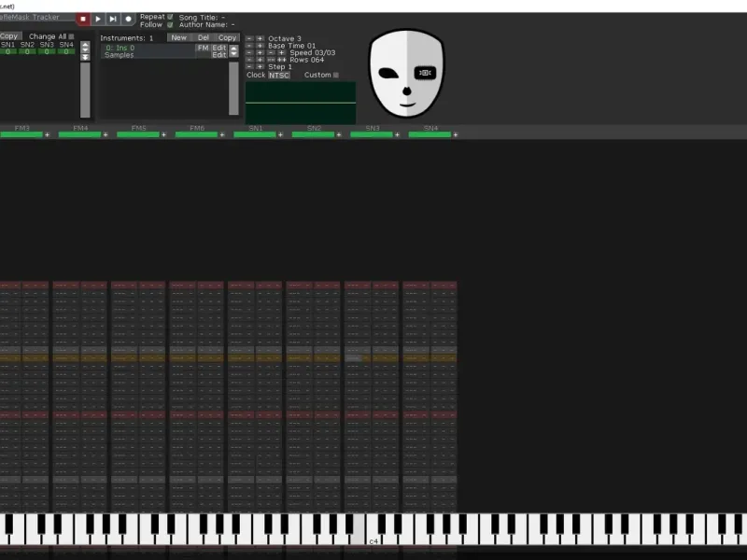Increase Base Time with plus
Viewport: 747px width, 560px height.
click(x=260, y=46)
